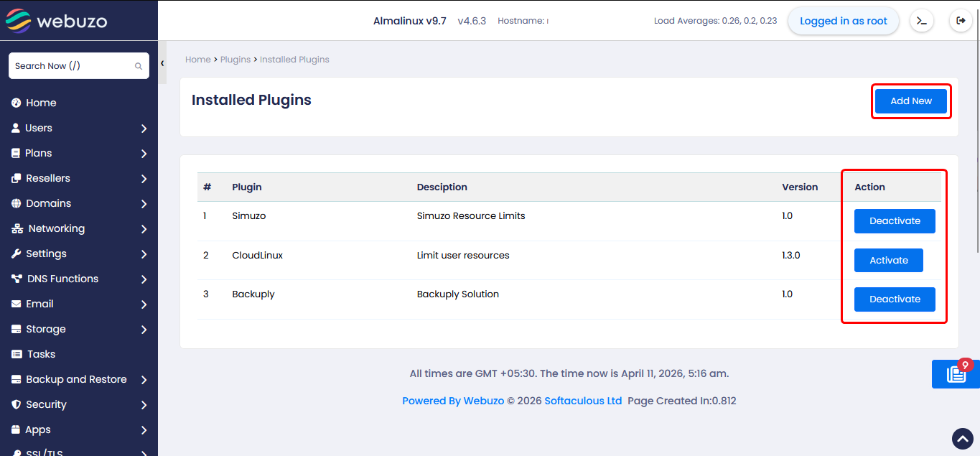Open the Softaculous Ltd link

click(583, 401)
